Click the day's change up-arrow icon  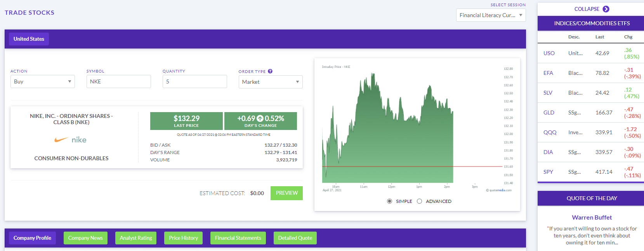coord(260,119)
